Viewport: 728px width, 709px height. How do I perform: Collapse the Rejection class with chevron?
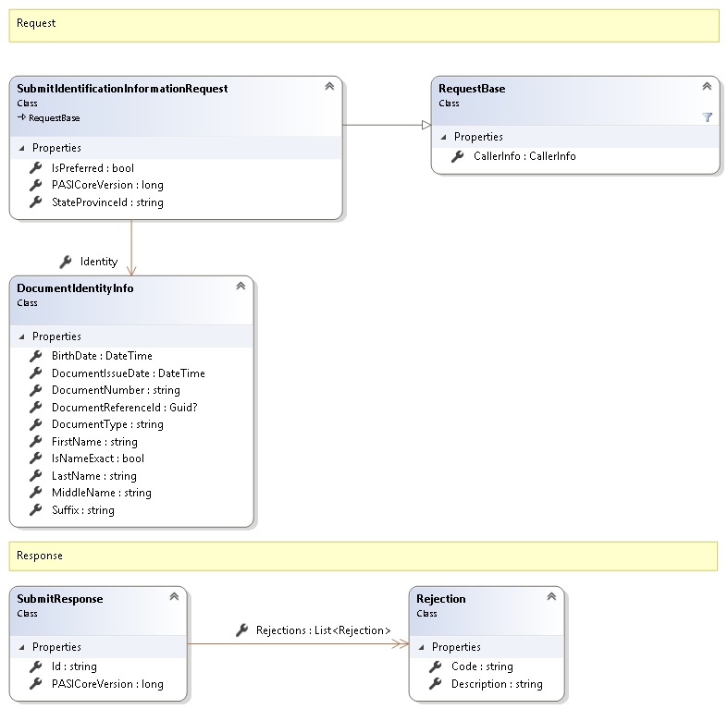tap(551, 597)
